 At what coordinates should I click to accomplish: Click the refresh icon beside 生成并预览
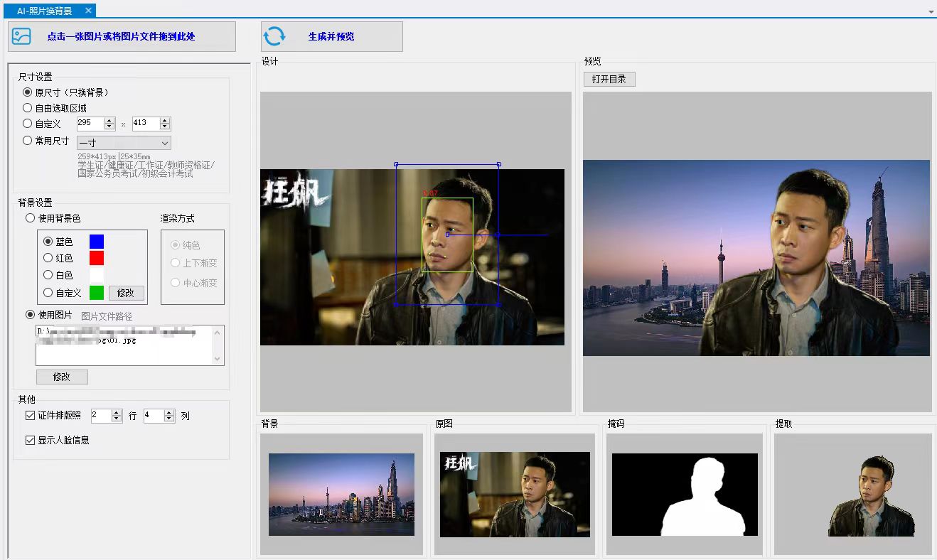click(274, 36)
